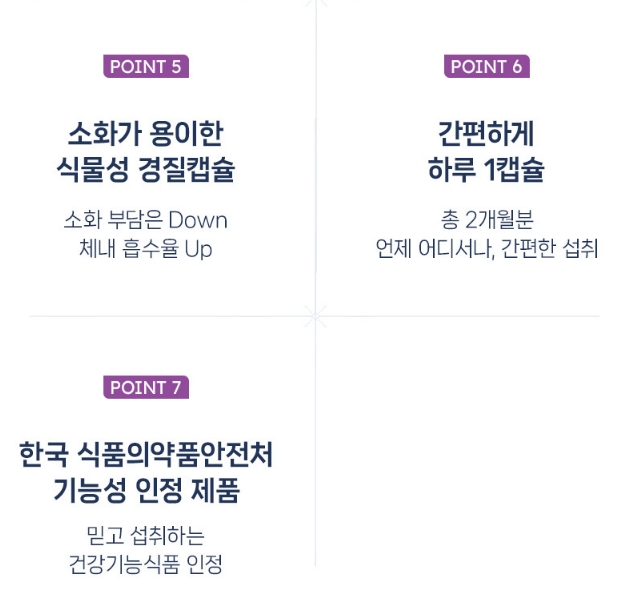Click the text '믿고 섭취하는'

[146, 535]
